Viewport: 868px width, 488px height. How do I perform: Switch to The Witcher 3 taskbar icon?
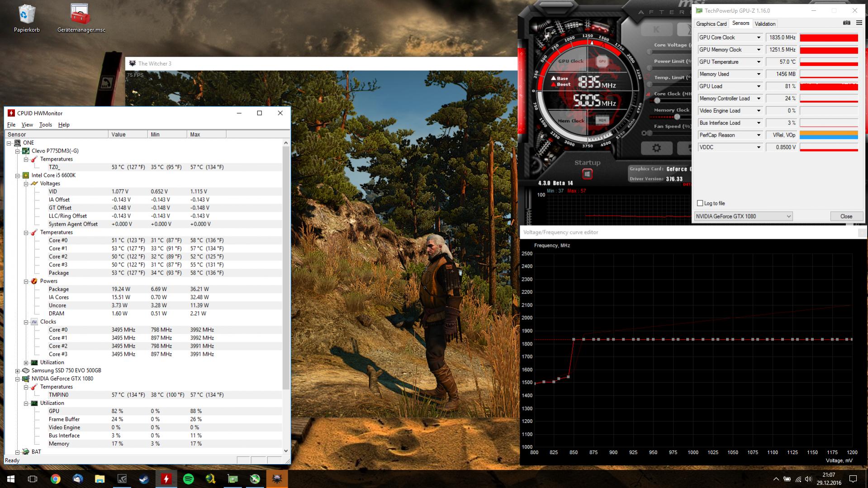pos(277,479)
